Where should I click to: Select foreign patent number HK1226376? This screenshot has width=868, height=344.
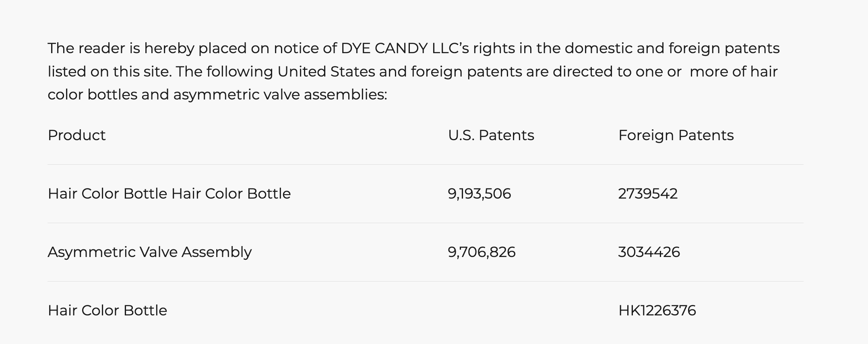coord(657,311)
